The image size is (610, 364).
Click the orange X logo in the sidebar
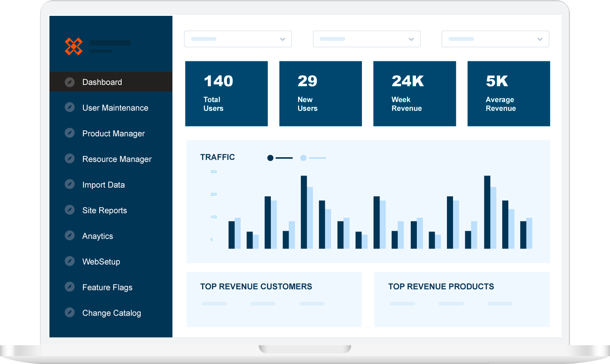point(74,46)
